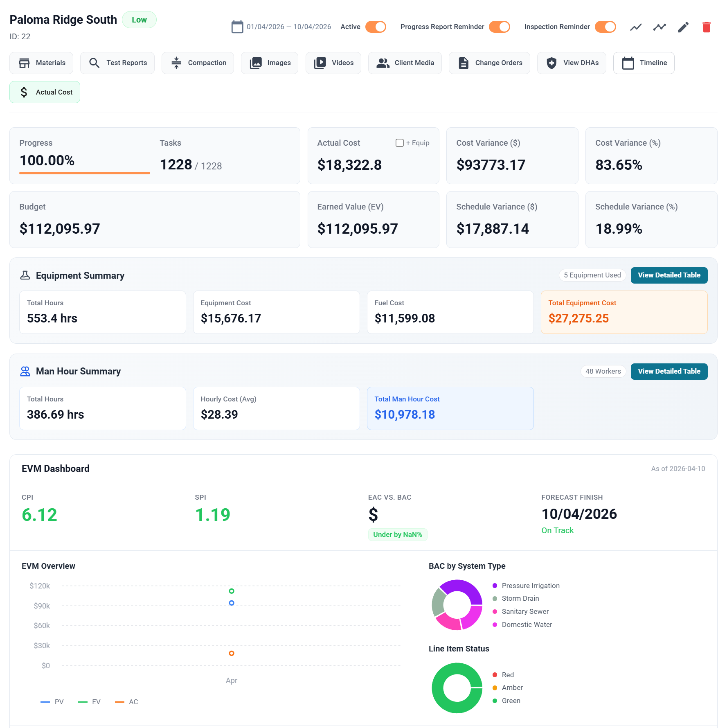
Task: View Detailed Table for Equipment Summary
Action: pos(669,275)
